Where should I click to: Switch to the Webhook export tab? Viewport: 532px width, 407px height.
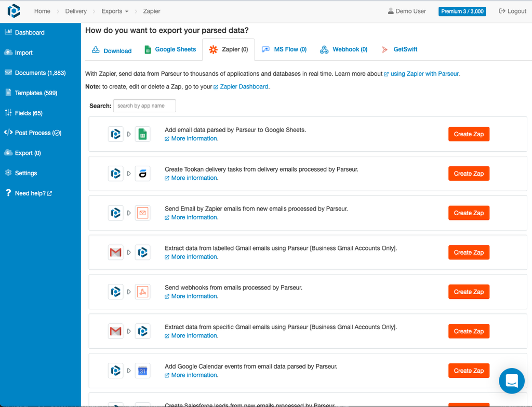[x=343, y=49]
